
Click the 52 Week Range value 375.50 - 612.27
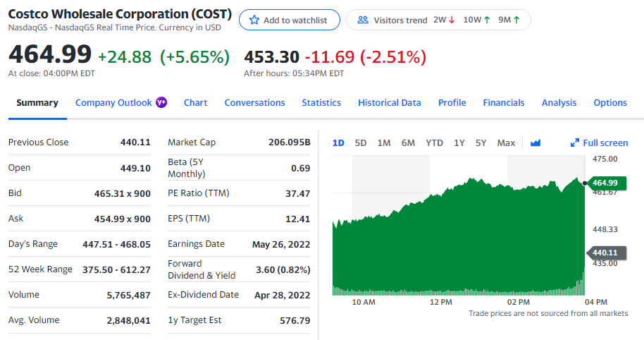[117, 270]
